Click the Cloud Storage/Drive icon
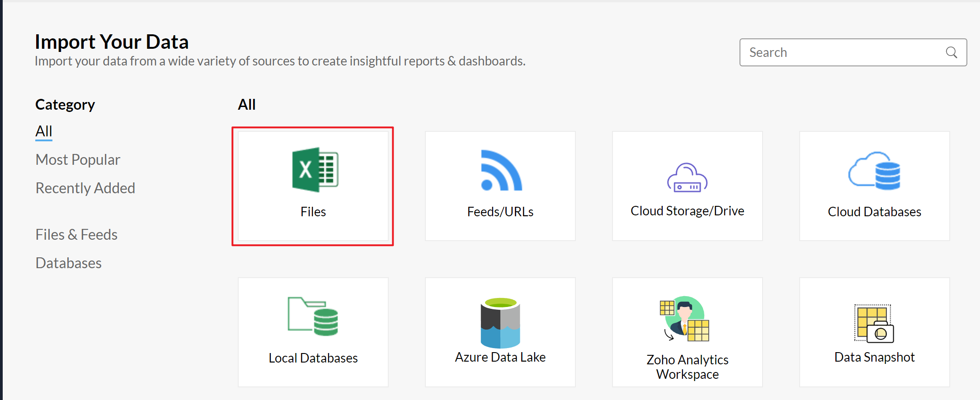 click(687, 177)
